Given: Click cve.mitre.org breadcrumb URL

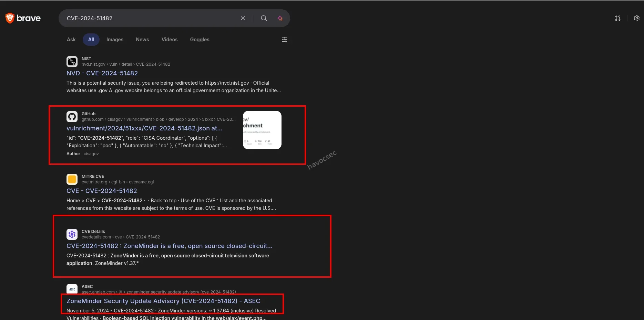Looking at the screenshot, I should pos(117,182).
